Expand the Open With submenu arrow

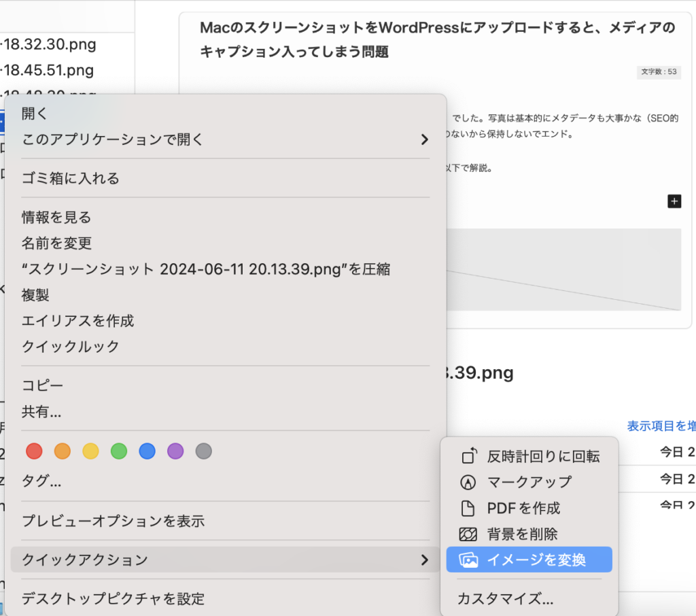pos(424,140)
